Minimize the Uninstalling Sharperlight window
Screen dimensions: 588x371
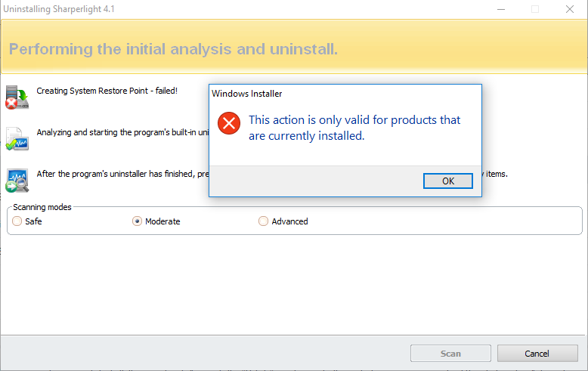pos(500,9)
